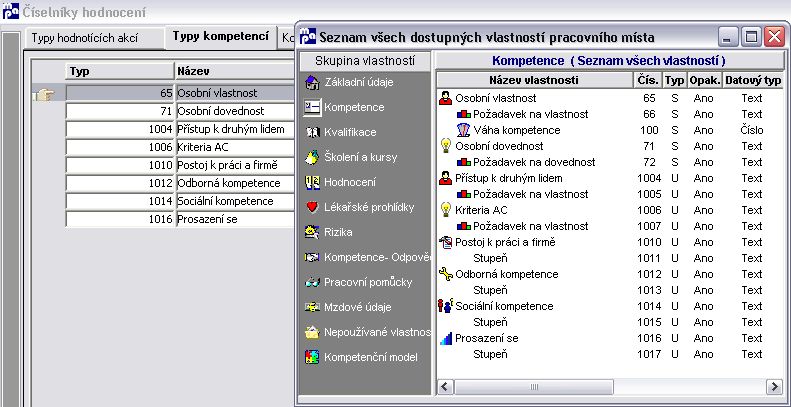The image size is (791, 407).
Task: Click the Mzdové údaje icon
Action: click(312, 307)
